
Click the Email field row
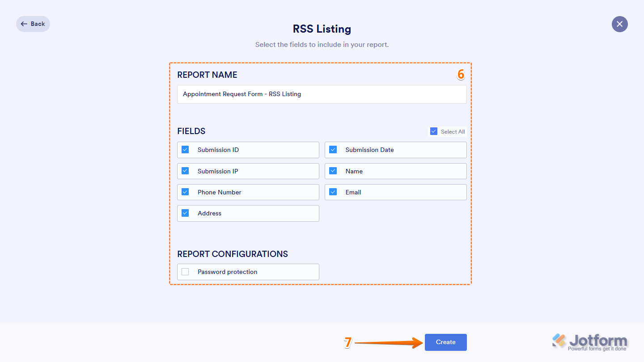click(395, 192)
